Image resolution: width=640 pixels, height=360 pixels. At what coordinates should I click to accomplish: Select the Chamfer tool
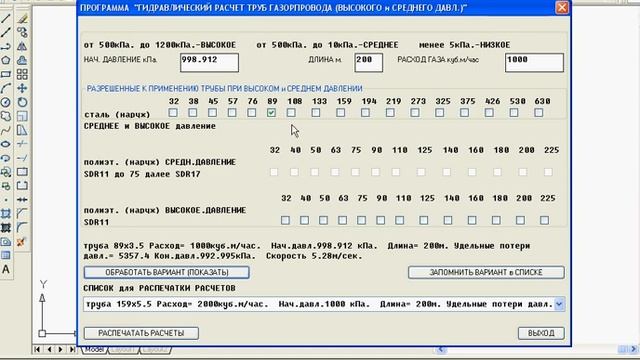coord(22,213)
